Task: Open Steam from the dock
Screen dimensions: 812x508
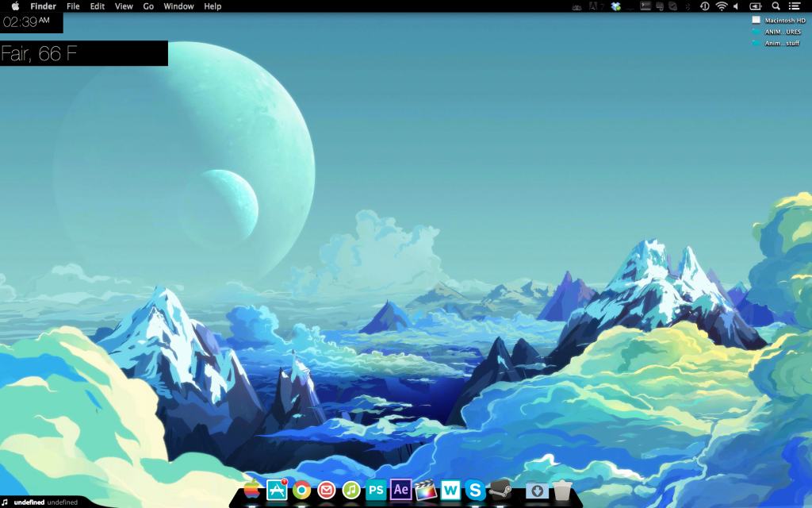Action: 500,490
